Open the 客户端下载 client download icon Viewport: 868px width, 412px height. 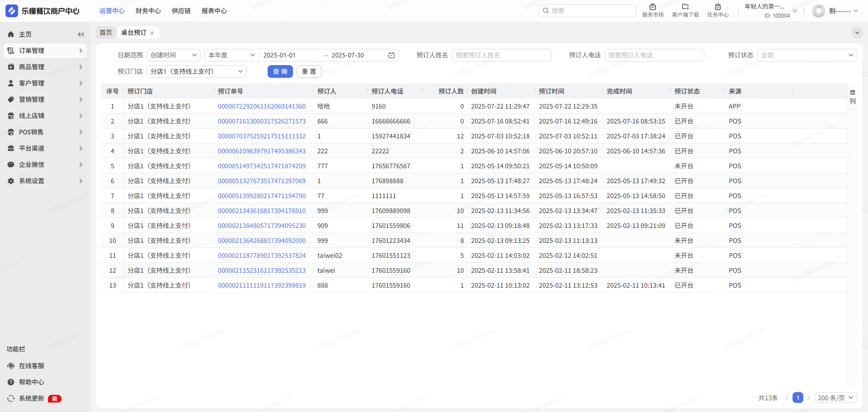pos(685,7)
